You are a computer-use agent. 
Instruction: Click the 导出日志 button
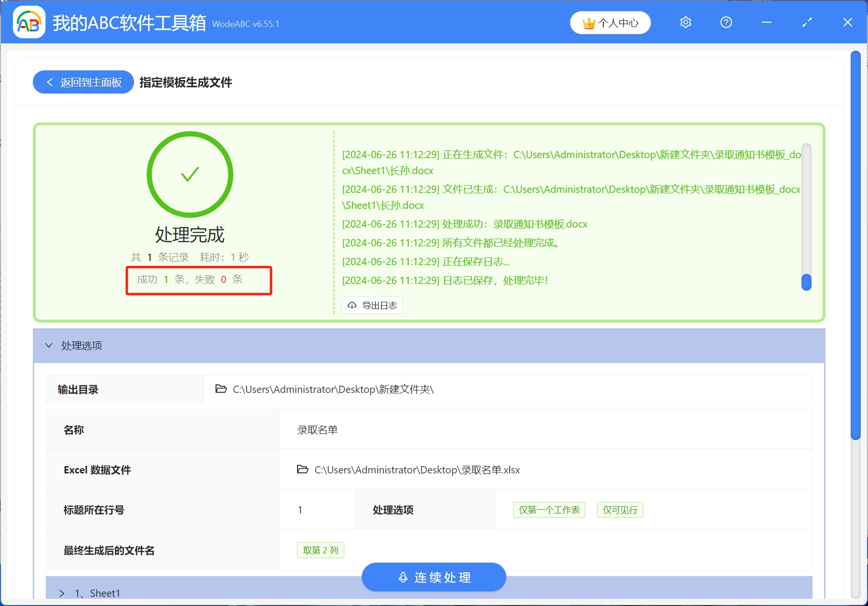[x=372, y=305]
